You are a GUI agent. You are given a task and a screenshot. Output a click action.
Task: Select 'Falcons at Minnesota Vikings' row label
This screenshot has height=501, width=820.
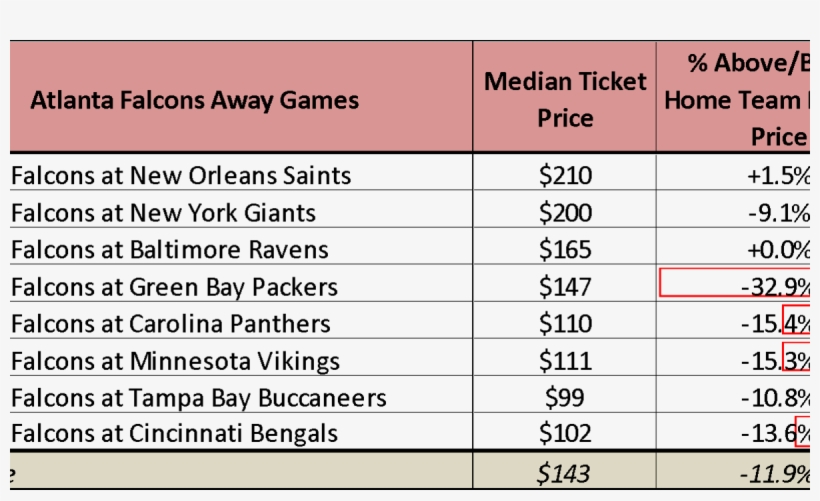(x=175, y=361)
